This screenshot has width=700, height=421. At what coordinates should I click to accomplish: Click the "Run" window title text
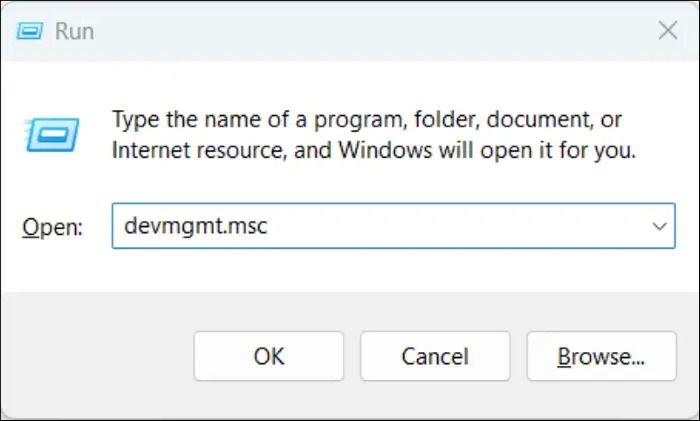(74, 31)
